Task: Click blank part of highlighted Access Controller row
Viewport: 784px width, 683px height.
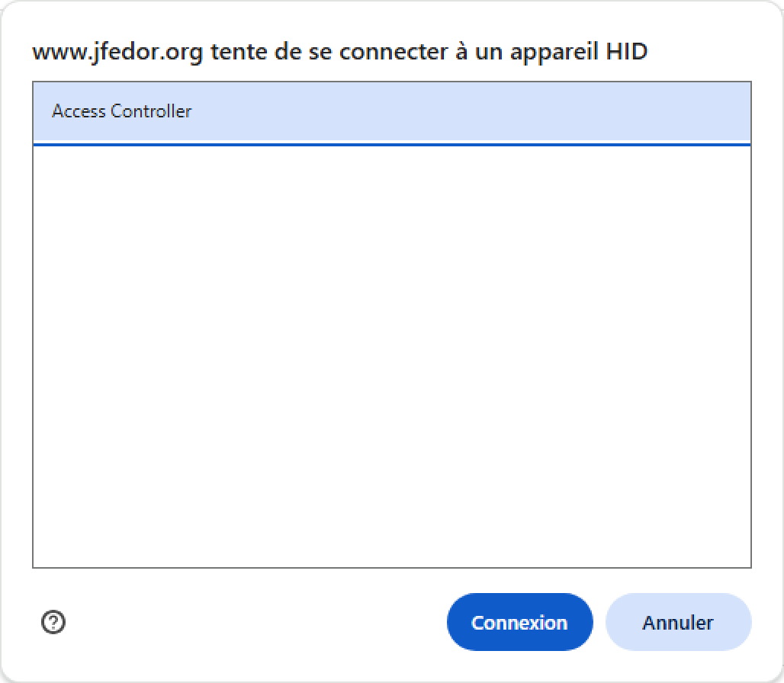Action: coord(470,112)
